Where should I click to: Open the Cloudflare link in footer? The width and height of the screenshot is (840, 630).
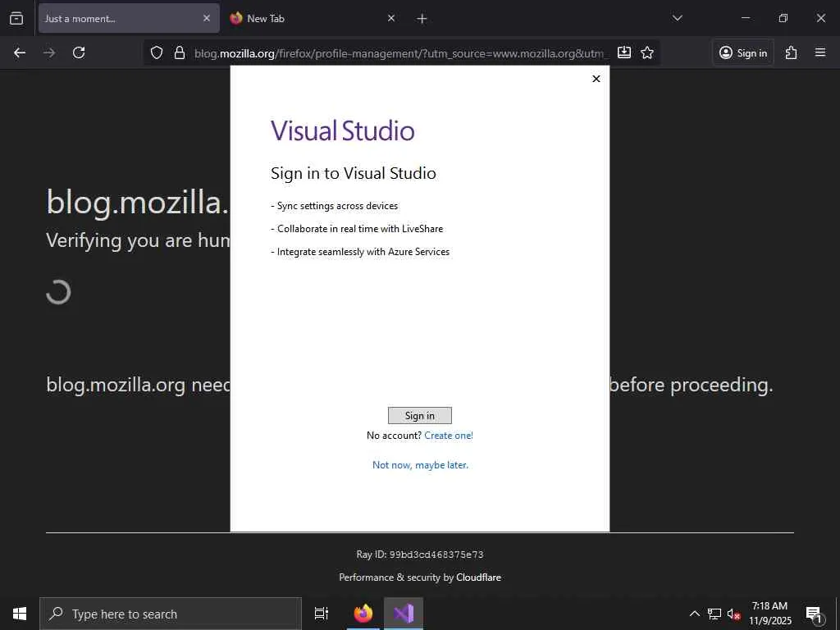pyautogui.click(x=478, y=577)
